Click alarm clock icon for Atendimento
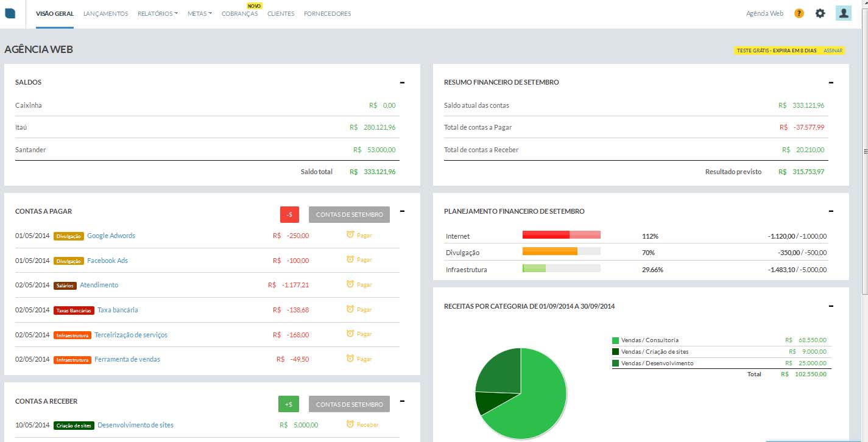This screenshot has width=868, height=442. (350, 284)
